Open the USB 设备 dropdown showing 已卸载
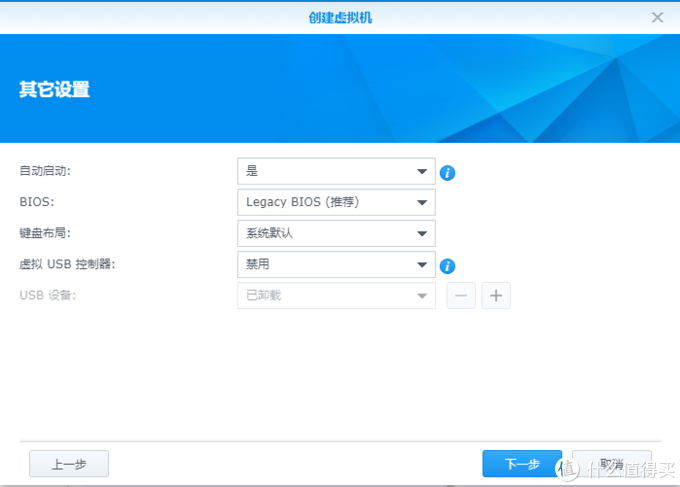Screen dimensions: 680x487 coord(336,295)
